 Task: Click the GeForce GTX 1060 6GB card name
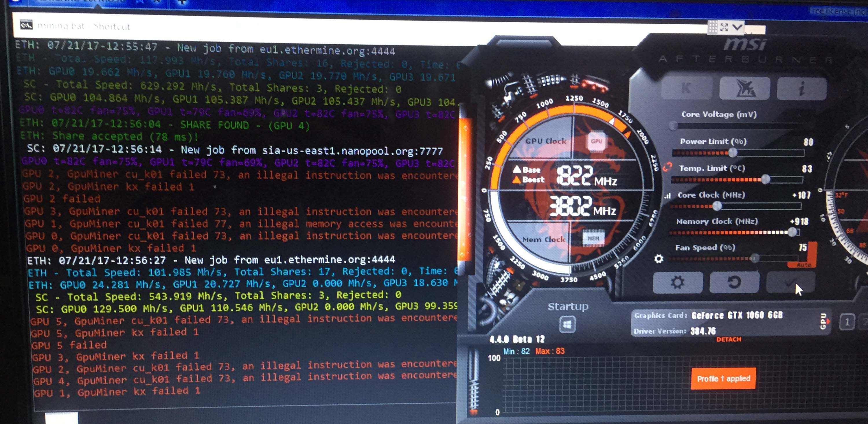click(x=737, y=315)
